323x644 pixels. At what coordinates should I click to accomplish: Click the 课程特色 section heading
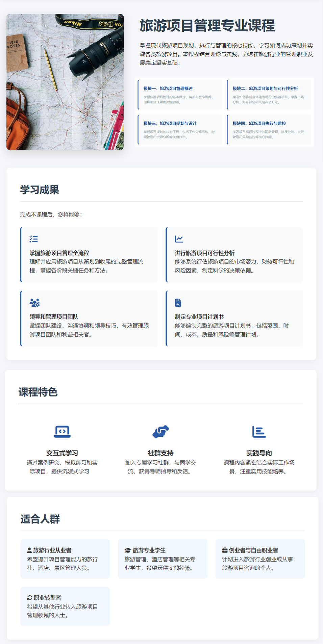coord(38,392)
